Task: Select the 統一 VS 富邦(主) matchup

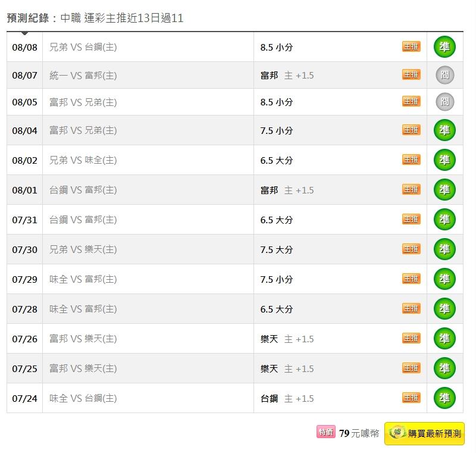Action: (83, 75)
